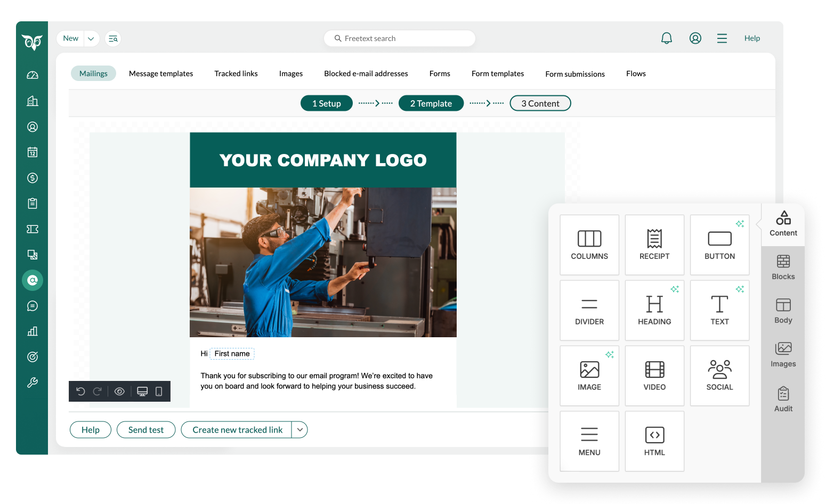Open the hamburger menu in top bar
The width and height of the screenshot is (826, 504).
tap(722, 38)
